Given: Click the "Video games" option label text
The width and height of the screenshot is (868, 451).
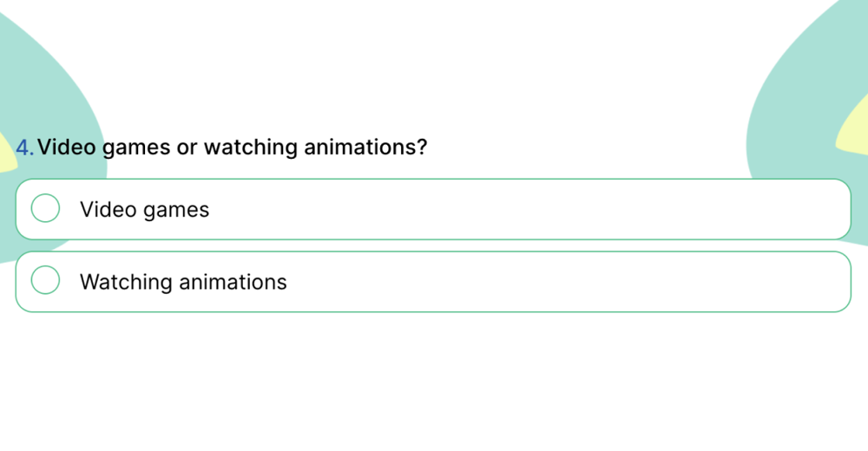Looking at the screenshot, I should pos(144,209).
